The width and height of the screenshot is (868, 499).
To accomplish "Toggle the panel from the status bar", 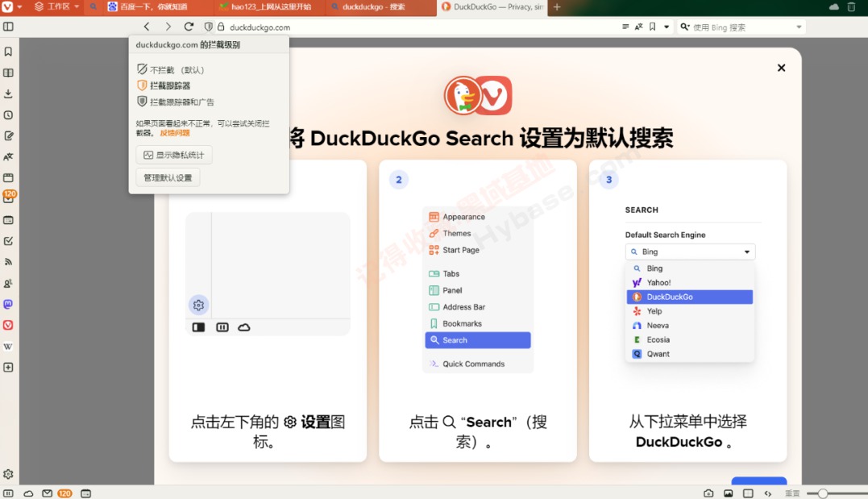I will 8,493.
